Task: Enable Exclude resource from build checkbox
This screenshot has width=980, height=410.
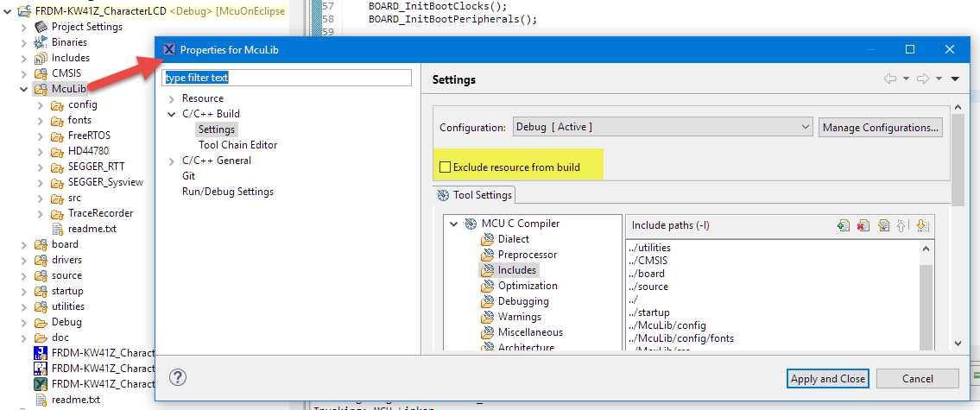Action: (446, 167)
